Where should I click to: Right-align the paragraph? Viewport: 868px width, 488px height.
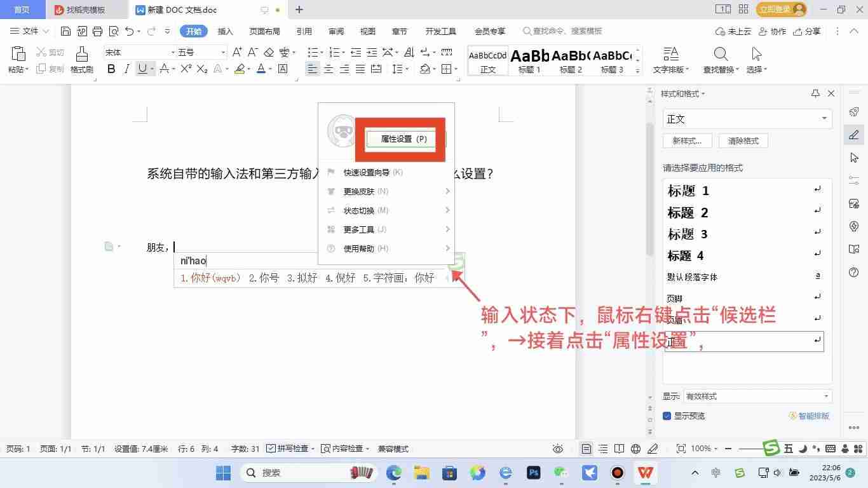click(x=344, y=69)
